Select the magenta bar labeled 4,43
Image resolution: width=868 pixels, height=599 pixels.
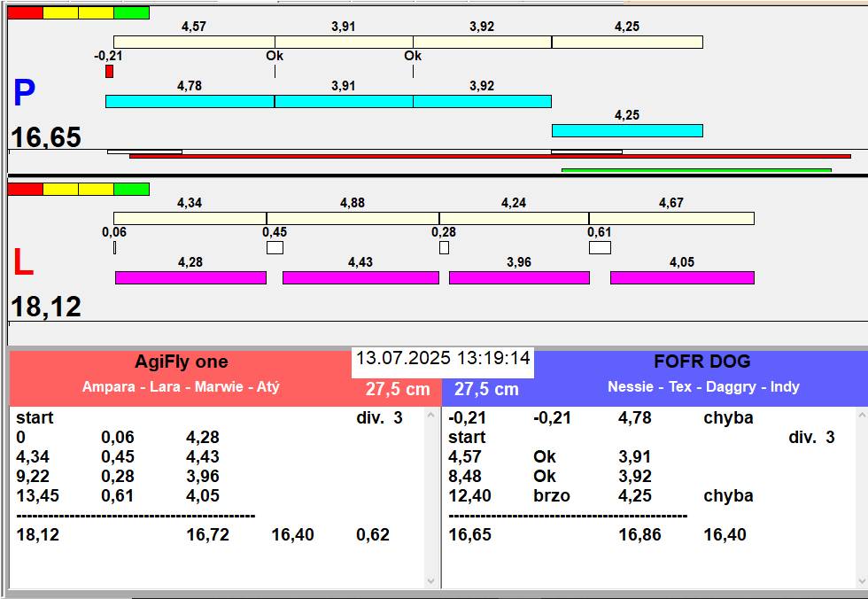tap(361, 278)
